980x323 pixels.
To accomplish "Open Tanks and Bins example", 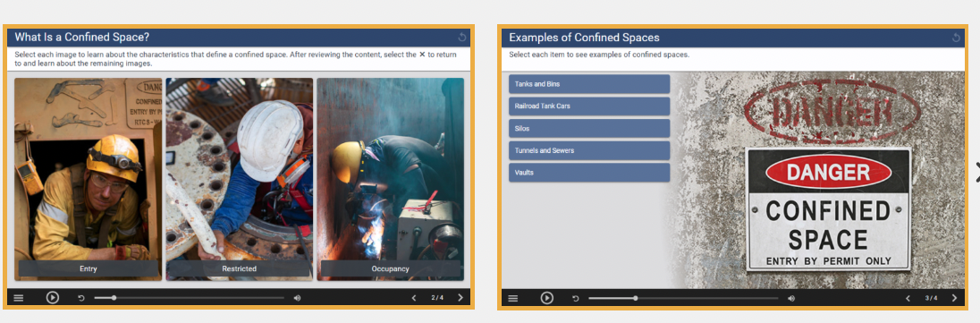I will click(x=589, y=84).
